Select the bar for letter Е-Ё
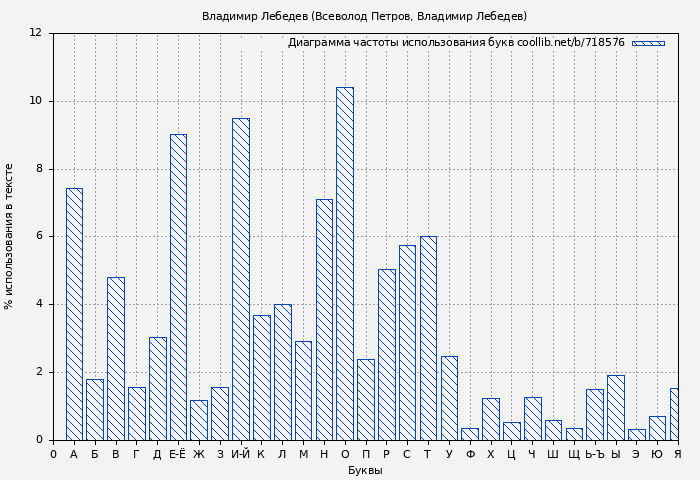 178,287
